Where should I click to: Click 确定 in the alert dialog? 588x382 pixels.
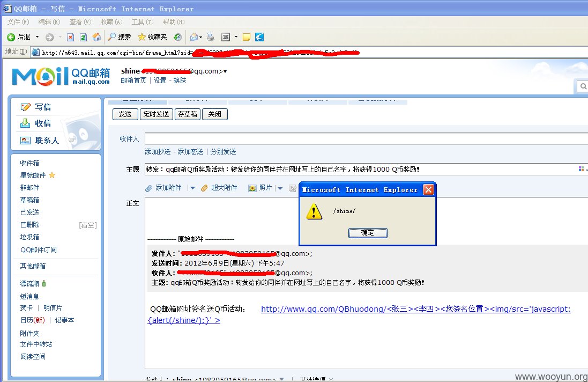(x=368, y=233)
